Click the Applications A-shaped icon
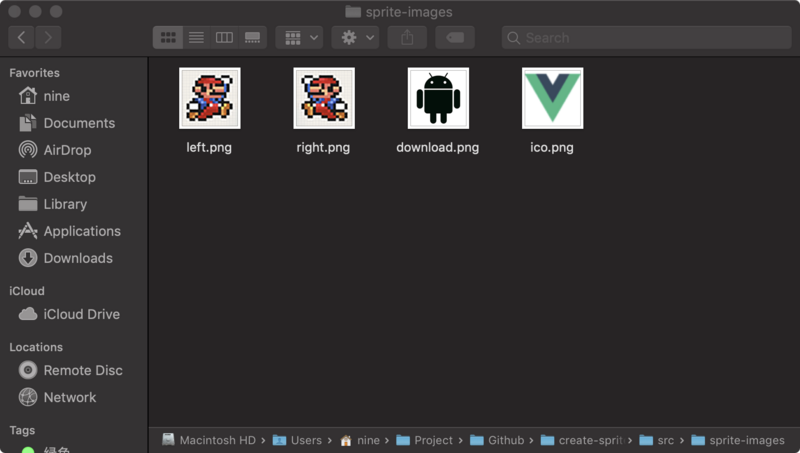 pyautogui.click(x=28, y=231)
